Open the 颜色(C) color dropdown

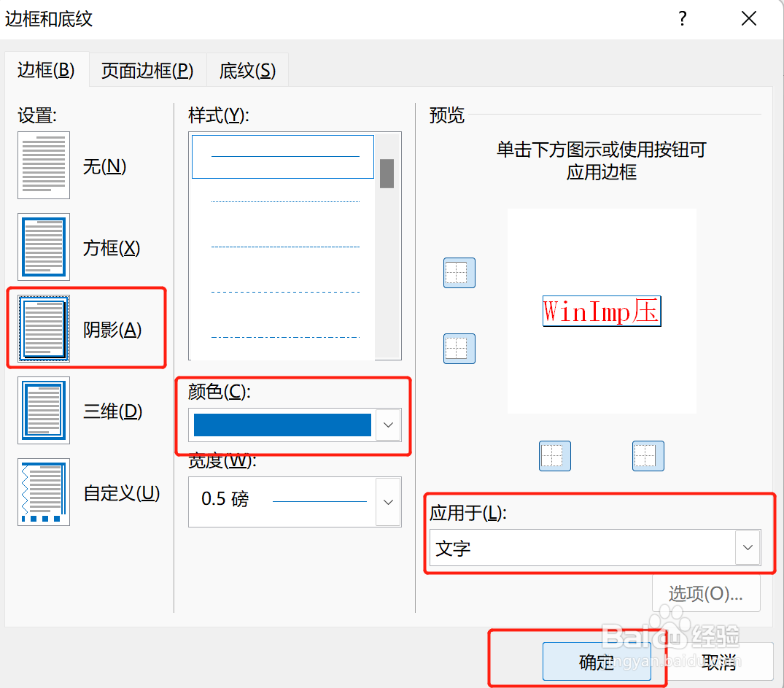pyautogui.click(x=389, y=425)
